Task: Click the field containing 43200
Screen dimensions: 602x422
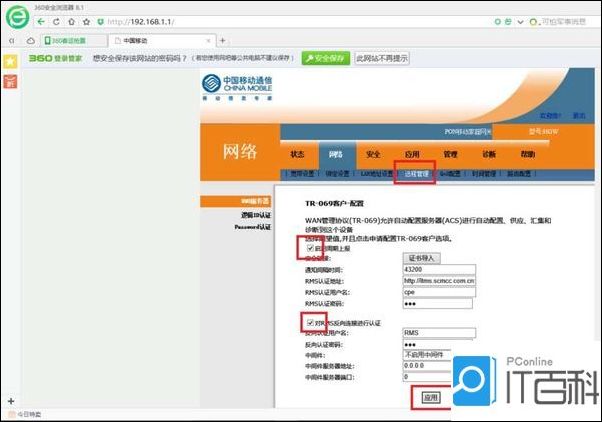Action: click(439, 270)
